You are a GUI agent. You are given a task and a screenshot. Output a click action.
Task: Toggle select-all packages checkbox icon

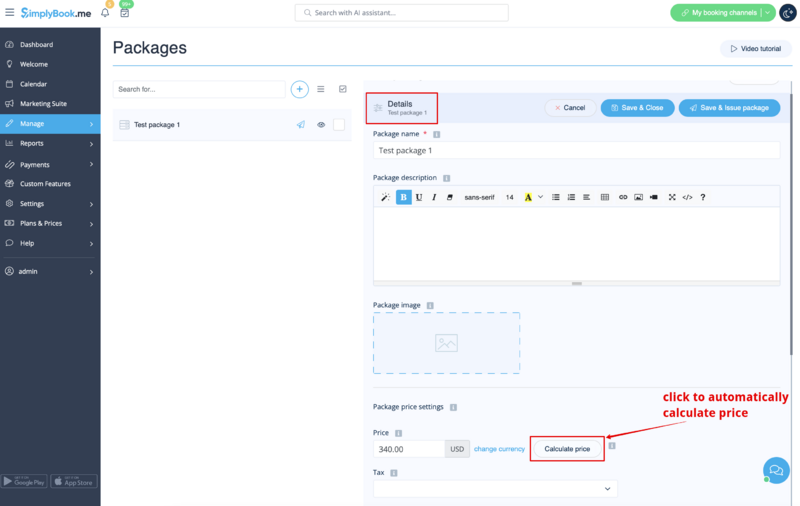[x=343, y=89]
